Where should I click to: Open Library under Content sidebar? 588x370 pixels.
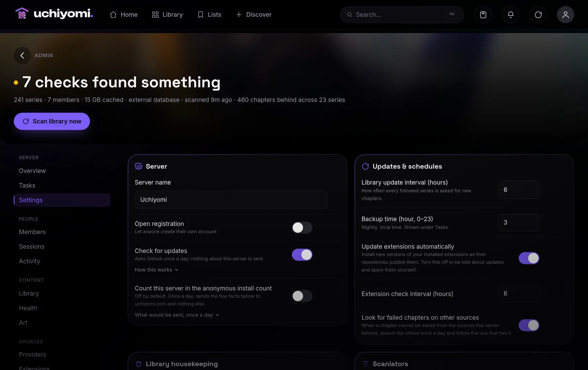[62, 293]
